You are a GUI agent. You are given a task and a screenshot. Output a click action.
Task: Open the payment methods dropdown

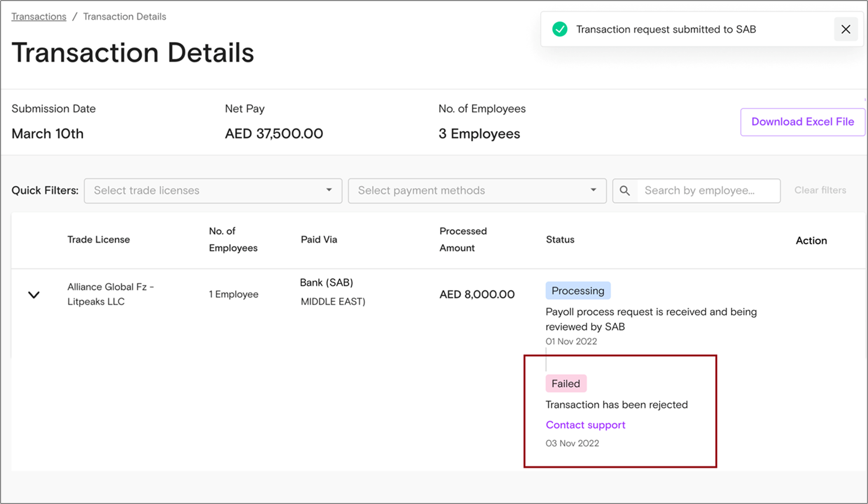(477, 191)
